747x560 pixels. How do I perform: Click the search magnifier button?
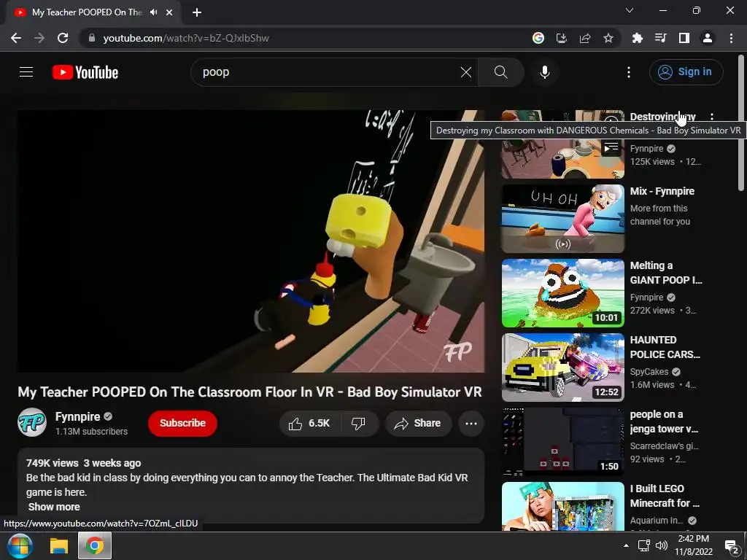pos(500,72)
